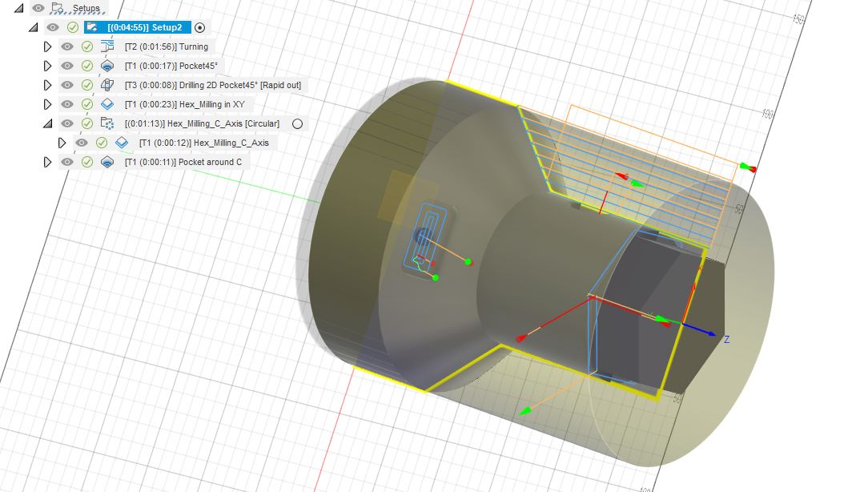The image size is (868, 492).
Task: Select "[T1 (0:00:12)] Hex_Milling_C_Axis" child operation
Action: (x=203, y=143)
